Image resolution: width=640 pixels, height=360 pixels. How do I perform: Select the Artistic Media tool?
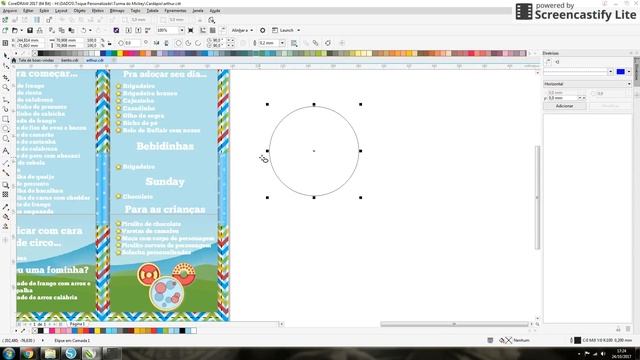(x=6, y=109)
